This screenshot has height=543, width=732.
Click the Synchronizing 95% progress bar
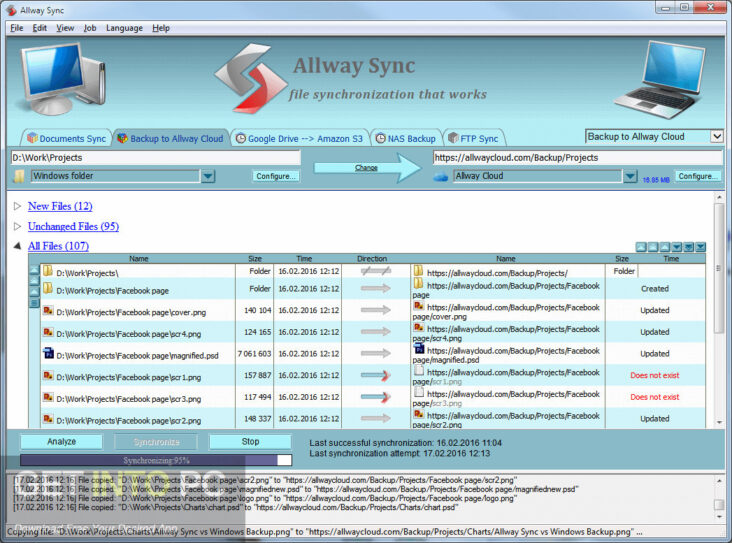tap(156, 460)
